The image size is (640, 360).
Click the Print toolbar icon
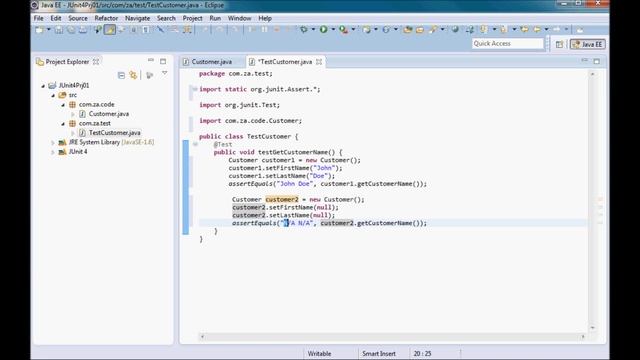(x=83, y=29)
